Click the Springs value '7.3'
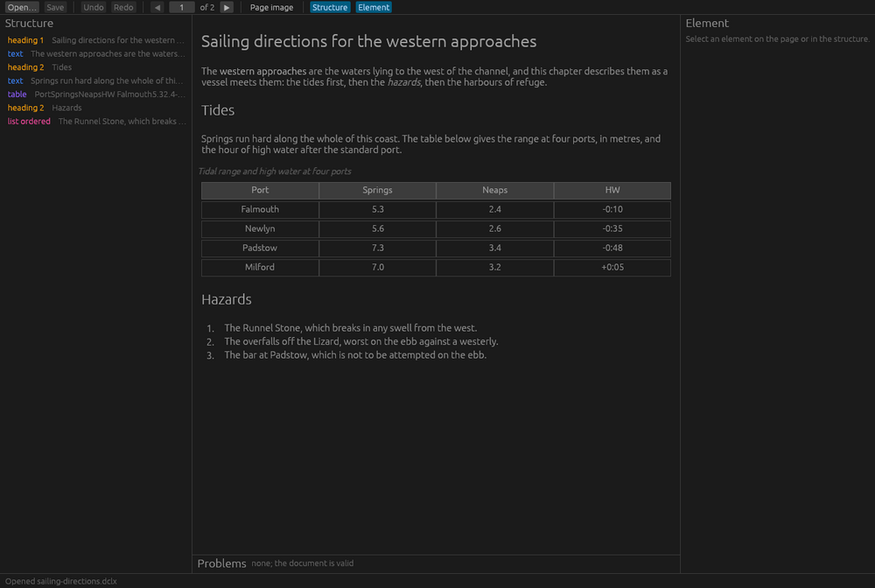Viewport: 875px width, 588px height. tap(377, 248)
